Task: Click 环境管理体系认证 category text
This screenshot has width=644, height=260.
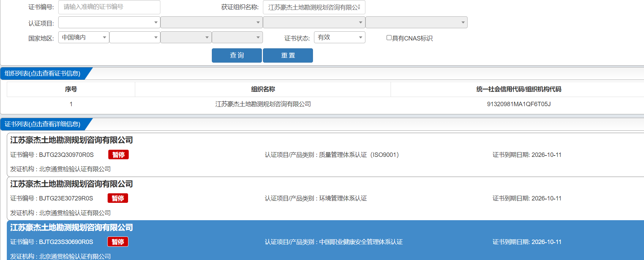Action: (x=343, y=198)
